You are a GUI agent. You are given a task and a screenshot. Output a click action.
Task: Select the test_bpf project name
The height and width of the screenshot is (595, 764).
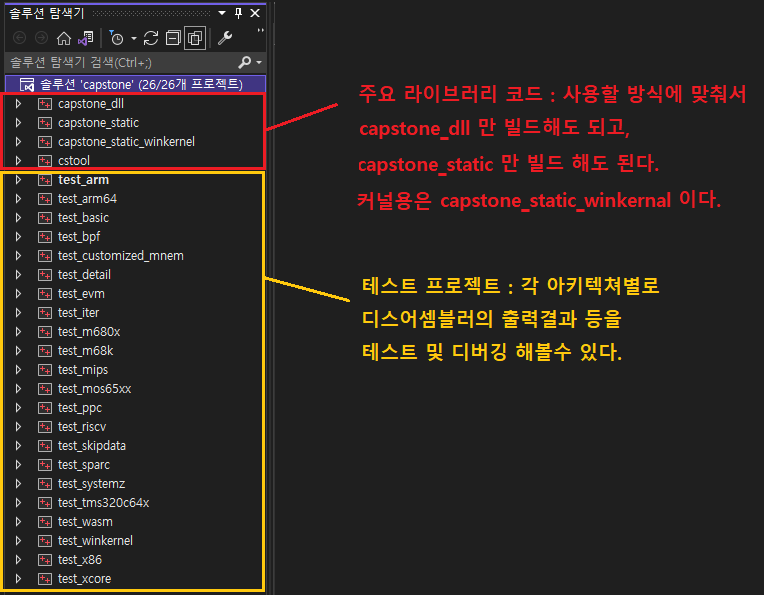(x=79, y=236)
